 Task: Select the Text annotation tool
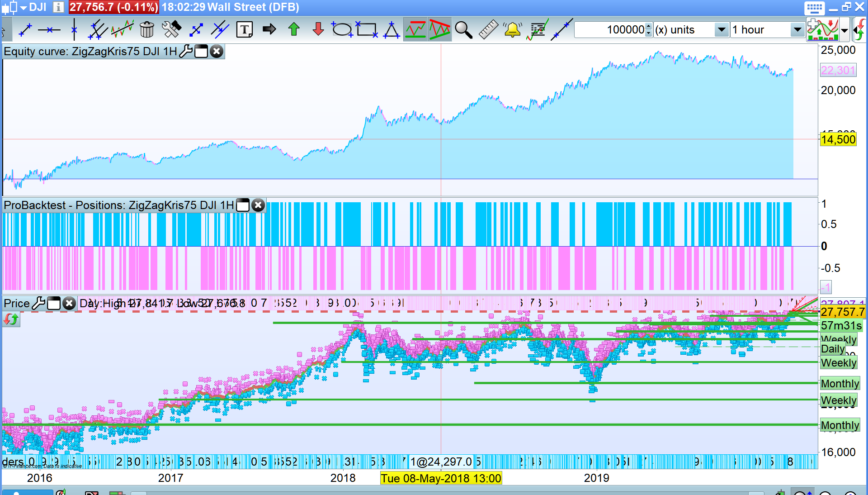pos(245,30)
